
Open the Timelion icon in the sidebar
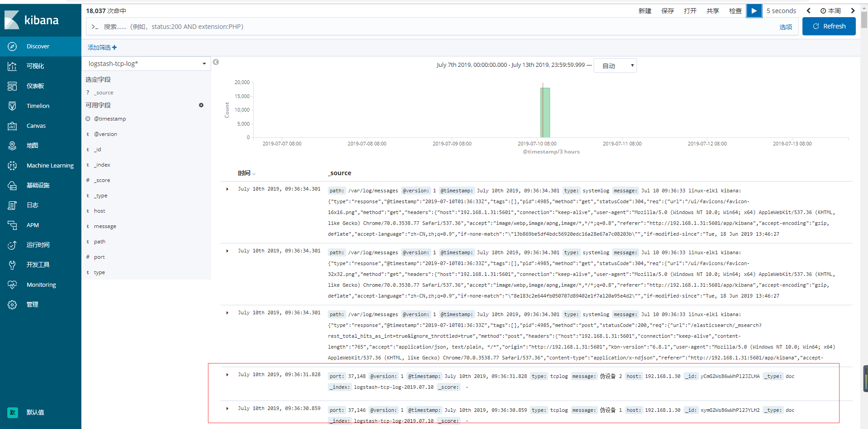point(12,106)
